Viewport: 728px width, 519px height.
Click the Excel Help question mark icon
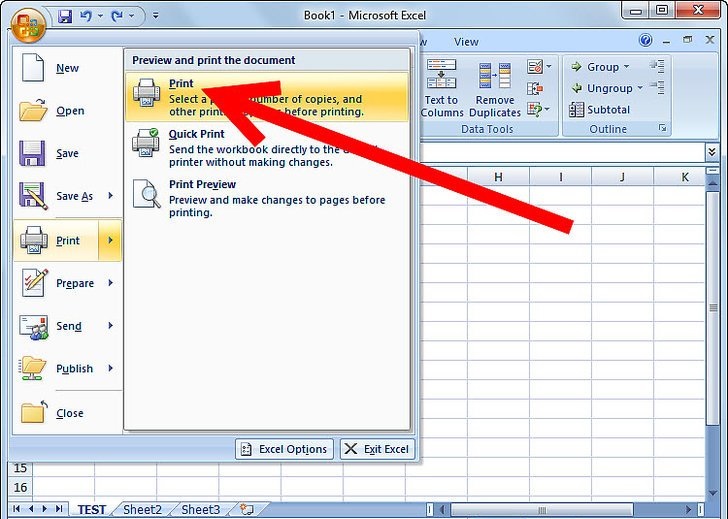pyautogui.click(x=645, y=40)
